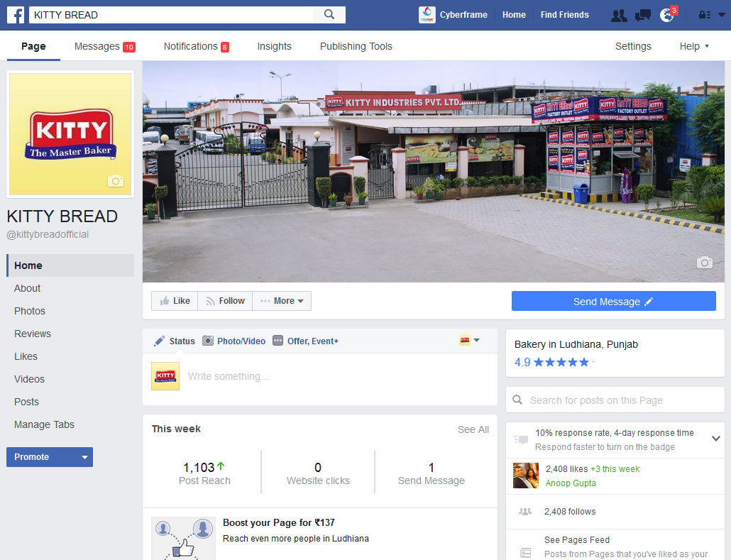Image resolution: width=731 pixels, height=560 pixels.
Task: Click camera icon on cover photo
Action: (704, 263)
